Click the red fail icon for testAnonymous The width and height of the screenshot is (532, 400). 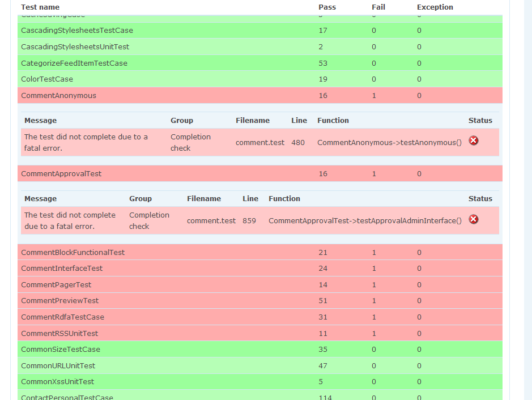click(473, 141)
